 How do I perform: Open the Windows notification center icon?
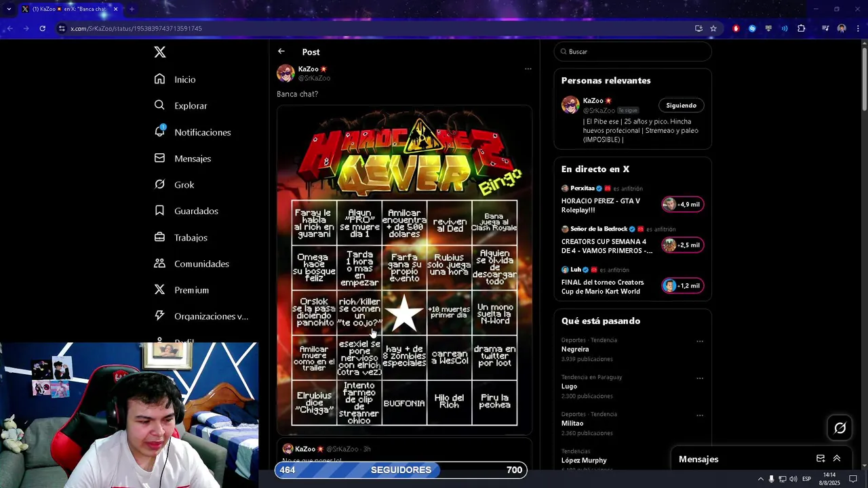click(x=853, y=479)
